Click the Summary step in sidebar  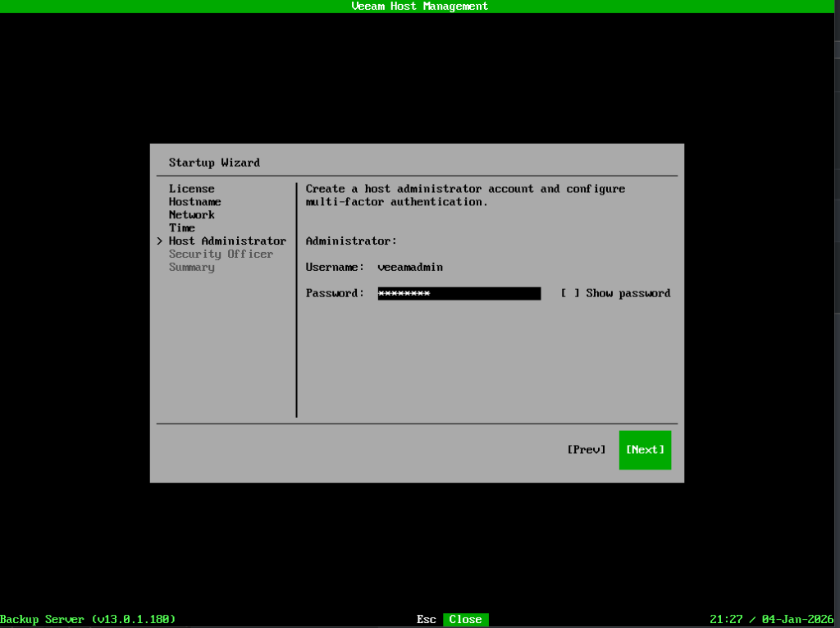tap(191, 268)
